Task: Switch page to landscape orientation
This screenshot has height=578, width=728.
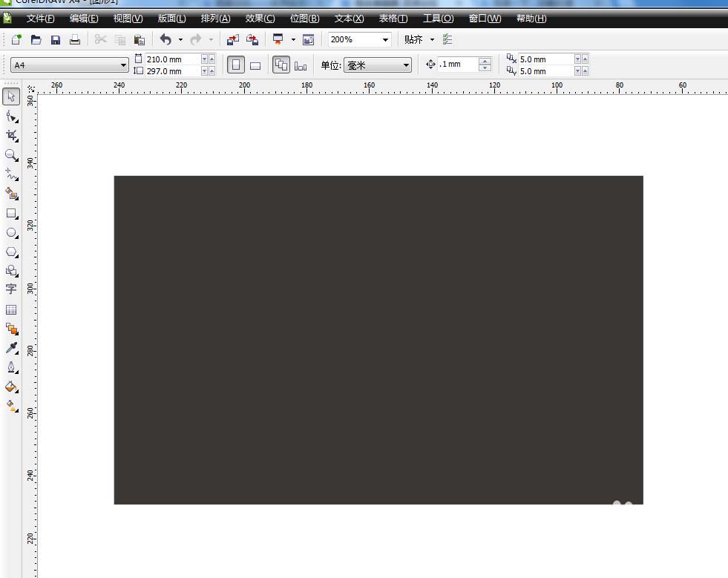Action: (x=255, y=65)
